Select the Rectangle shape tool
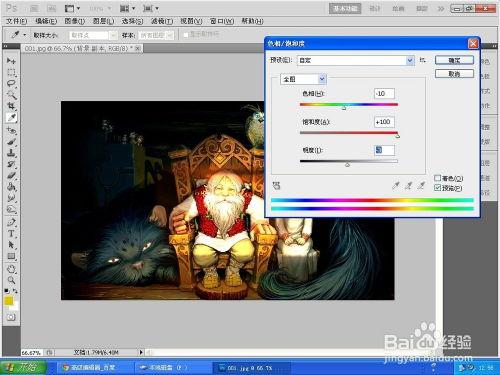 pyautogui.click(x=11, y=256)
